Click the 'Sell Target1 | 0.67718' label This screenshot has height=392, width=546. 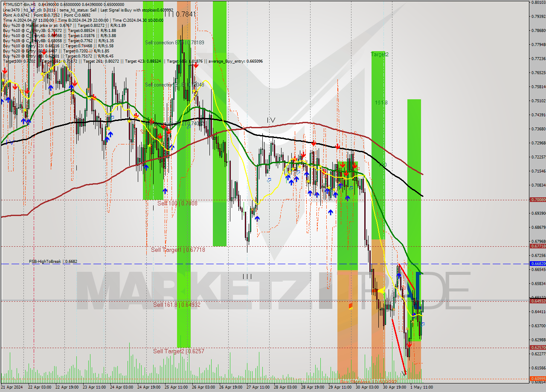(x=178, y=250)
